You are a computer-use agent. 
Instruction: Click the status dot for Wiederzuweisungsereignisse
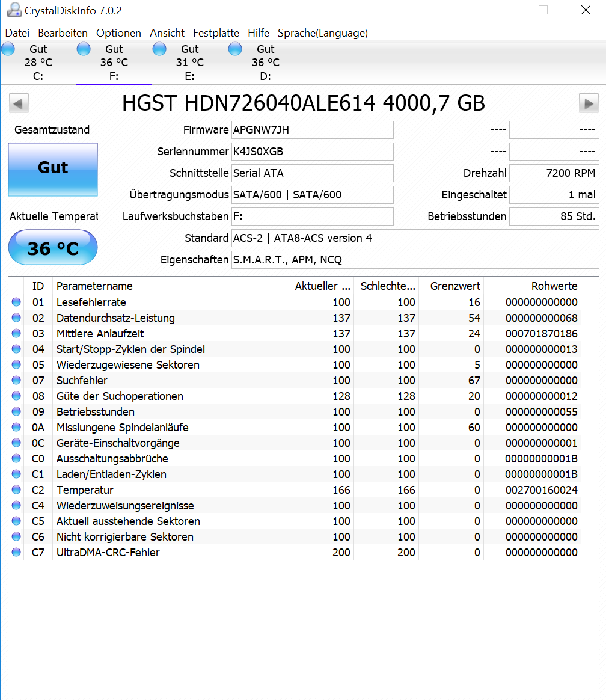[x=16, y=505]
